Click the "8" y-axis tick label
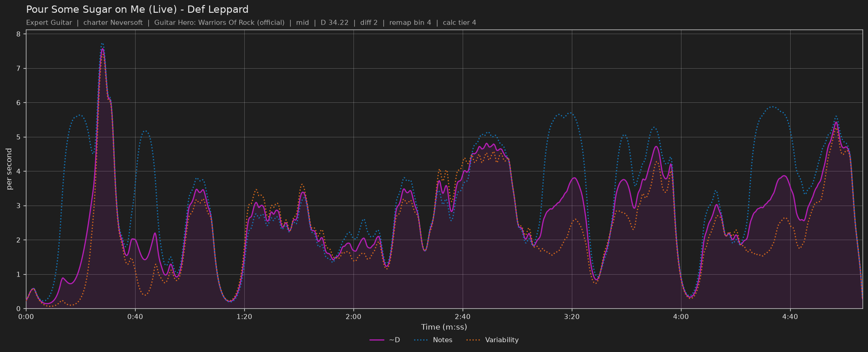The height and width of the screenshot is (352, 868). (18, 34)
